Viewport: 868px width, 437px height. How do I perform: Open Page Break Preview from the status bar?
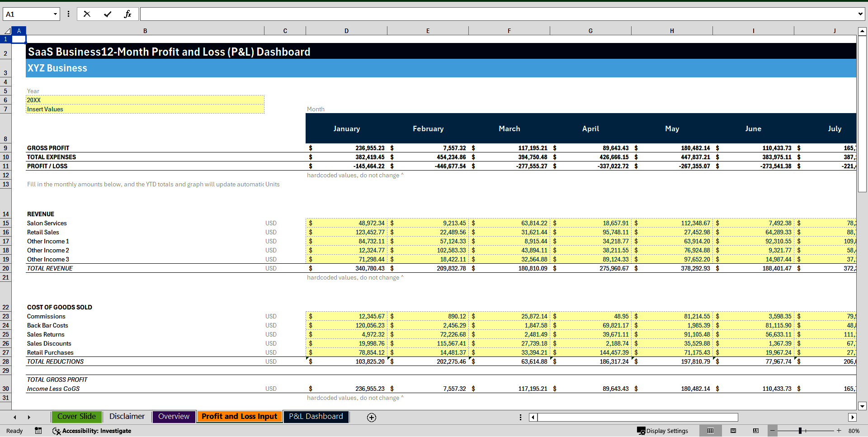pos(755,431)
